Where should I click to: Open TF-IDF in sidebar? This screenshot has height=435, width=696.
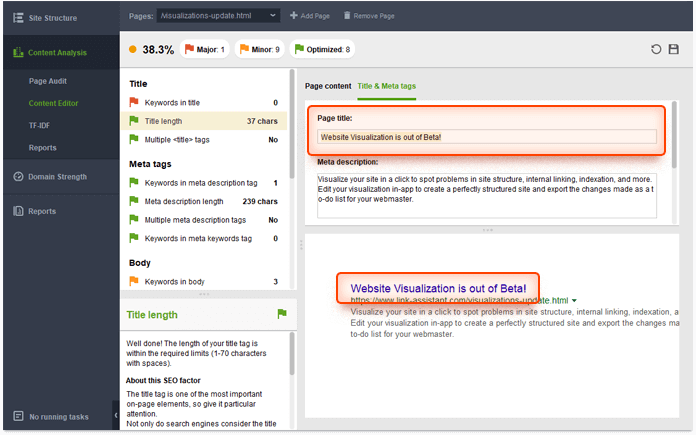pos(40,125)
